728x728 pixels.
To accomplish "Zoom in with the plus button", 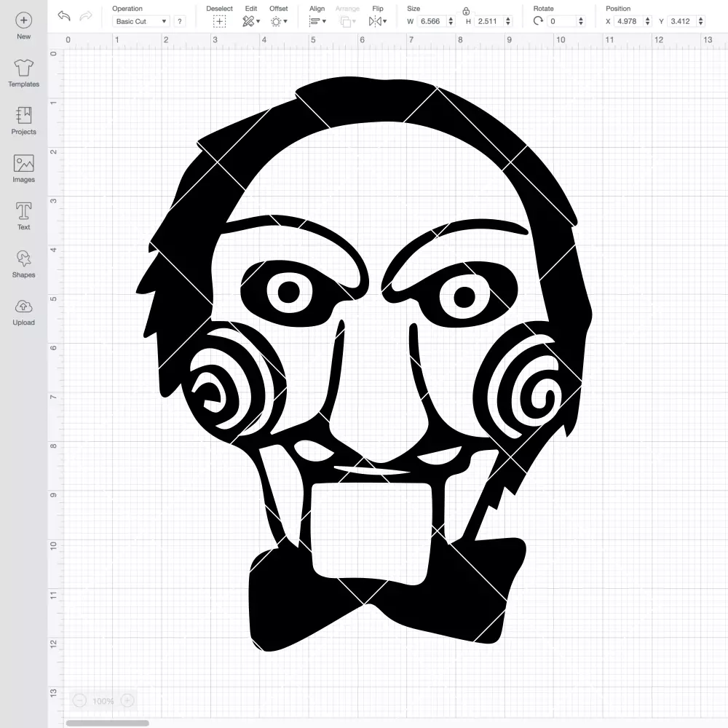I will [127, 700].
